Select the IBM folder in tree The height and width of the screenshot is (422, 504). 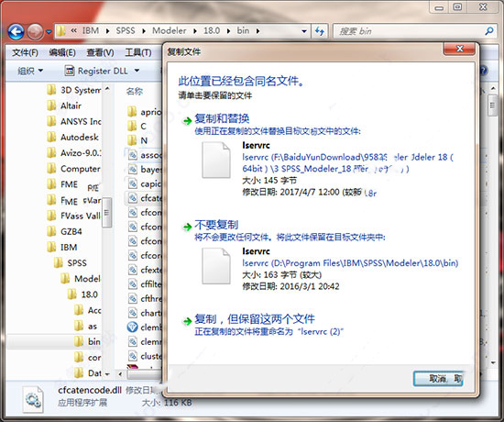[x=62, y=247]
